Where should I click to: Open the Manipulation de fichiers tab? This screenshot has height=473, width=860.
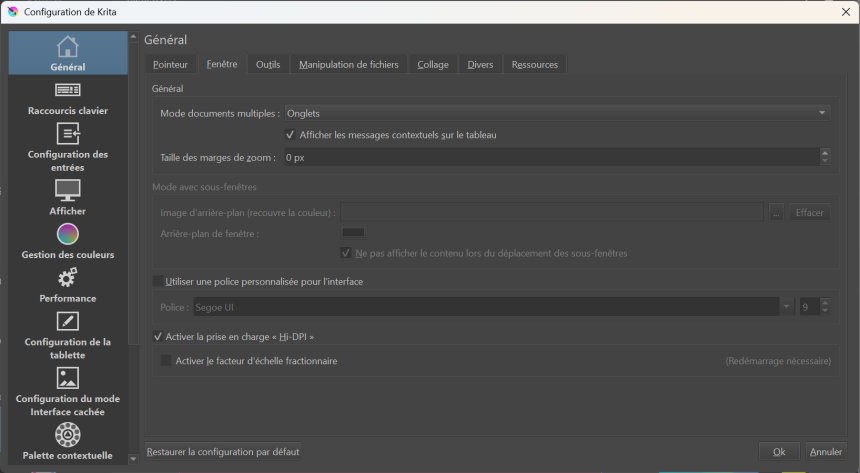[x=348, y=65]
